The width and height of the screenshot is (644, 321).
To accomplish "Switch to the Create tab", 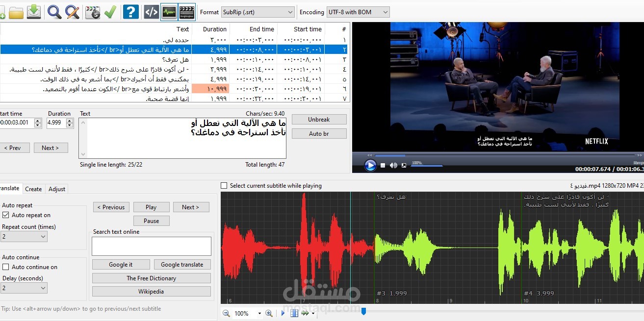I will (33, 189).
